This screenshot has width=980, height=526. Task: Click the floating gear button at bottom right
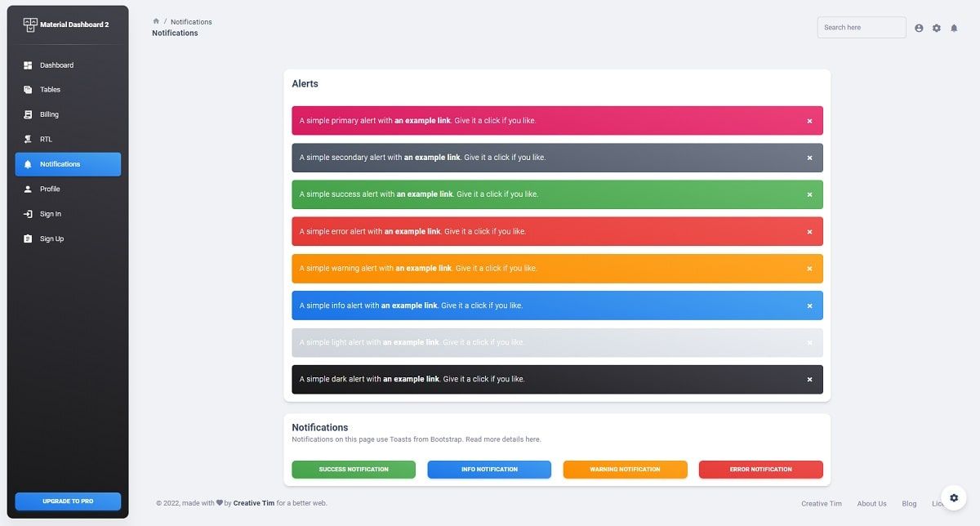[953, 497]
